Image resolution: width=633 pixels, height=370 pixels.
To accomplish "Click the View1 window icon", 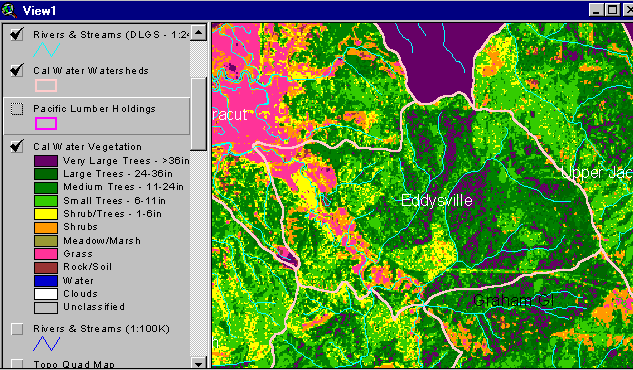I will point(9,10).
